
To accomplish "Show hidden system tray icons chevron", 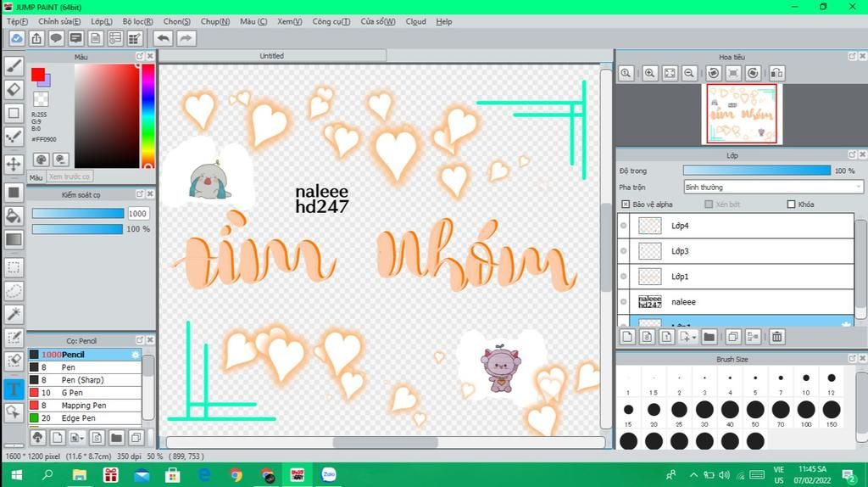I will point(693,475).
